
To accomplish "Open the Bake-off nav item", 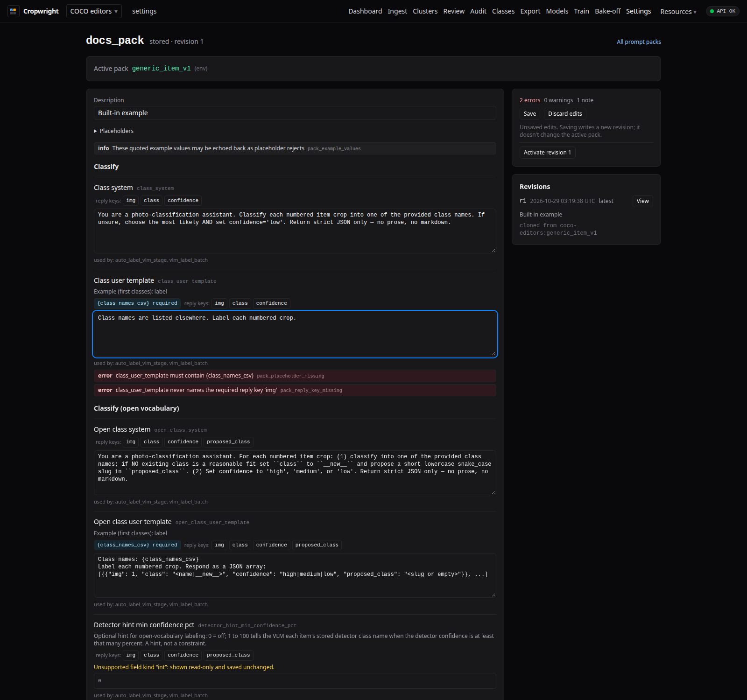I will tap(607, 11).
